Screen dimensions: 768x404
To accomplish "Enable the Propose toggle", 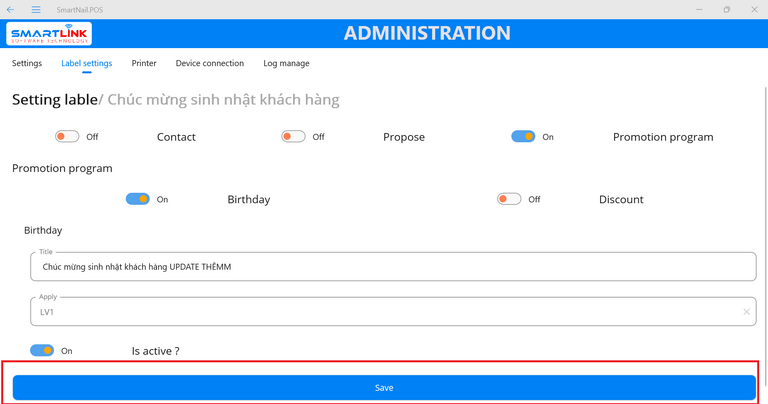I will click(x=293, y=137).
